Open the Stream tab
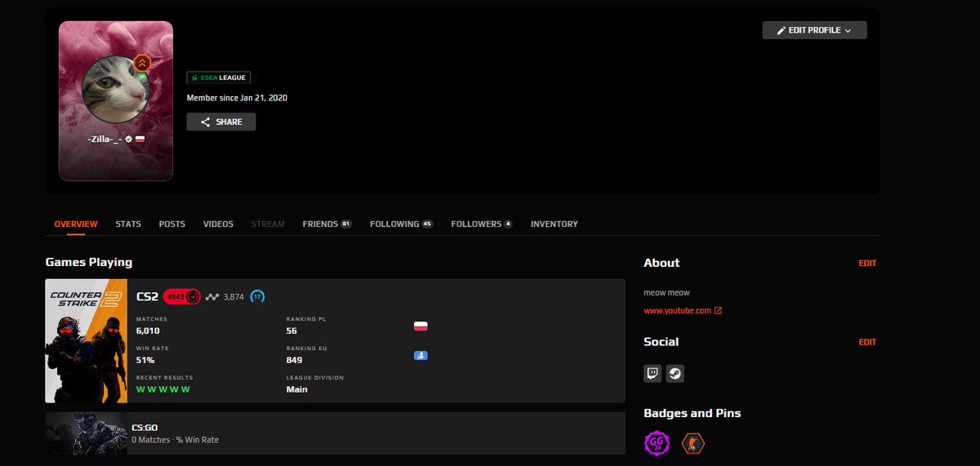This screenshot has width=980, height=466. [268, 224]
